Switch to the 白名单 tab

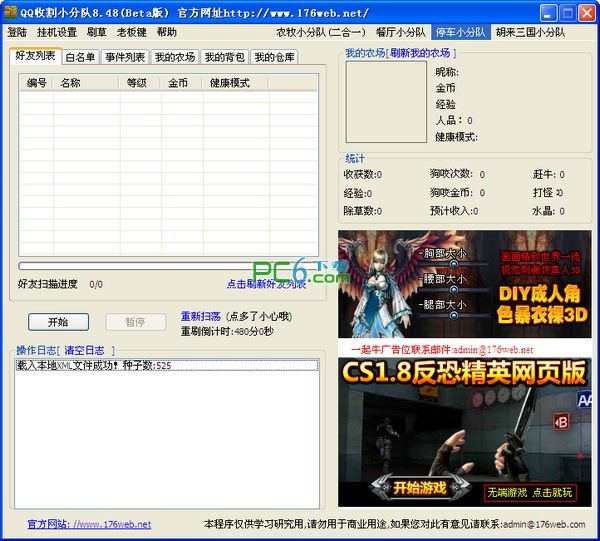[x=80, y=57]
